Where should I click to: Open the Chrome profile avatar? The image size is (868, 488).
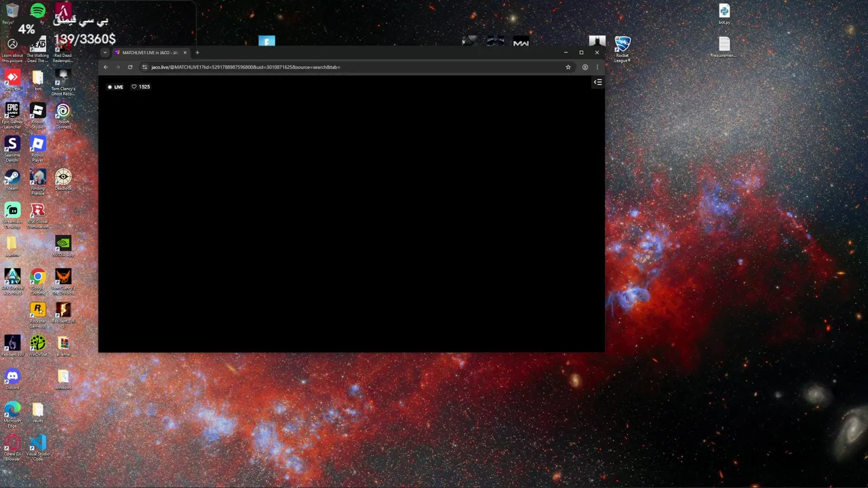click(x=585, y=67)
